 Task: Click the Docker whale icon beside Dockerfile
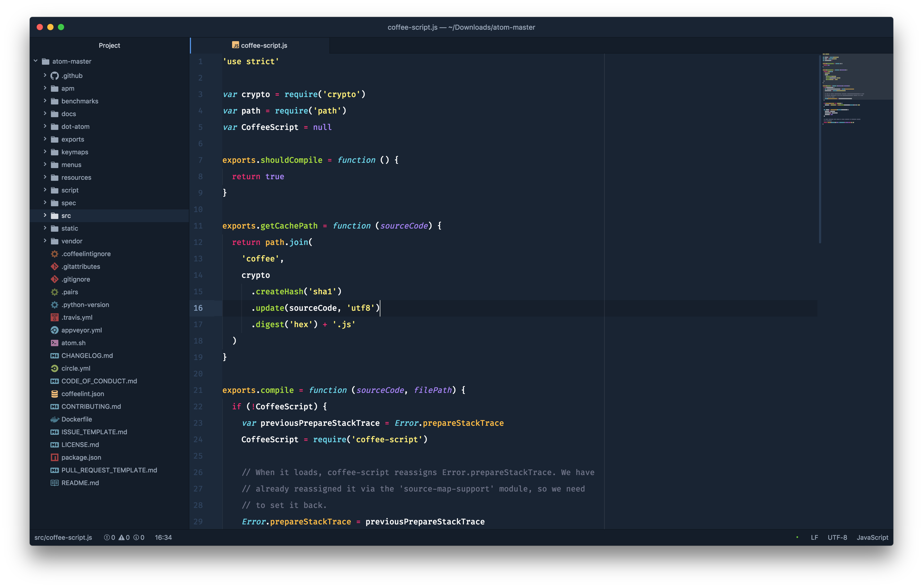point(55,419)
